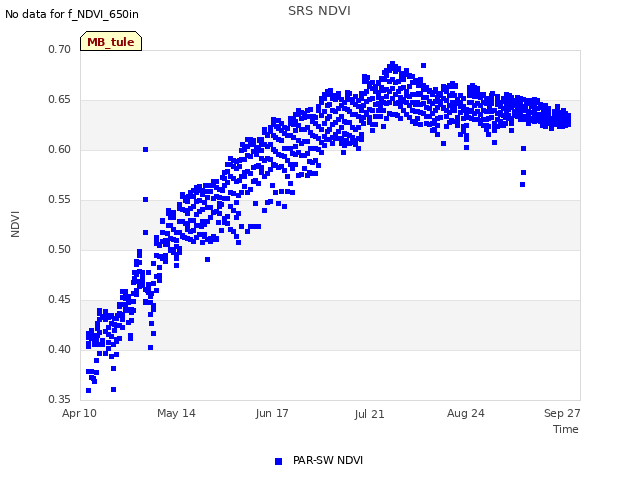This screenshot has height=480, width=640.
Task: Click the 0.55 y-axis tick label
Action: pyautogui.click(x=60, y=200)
